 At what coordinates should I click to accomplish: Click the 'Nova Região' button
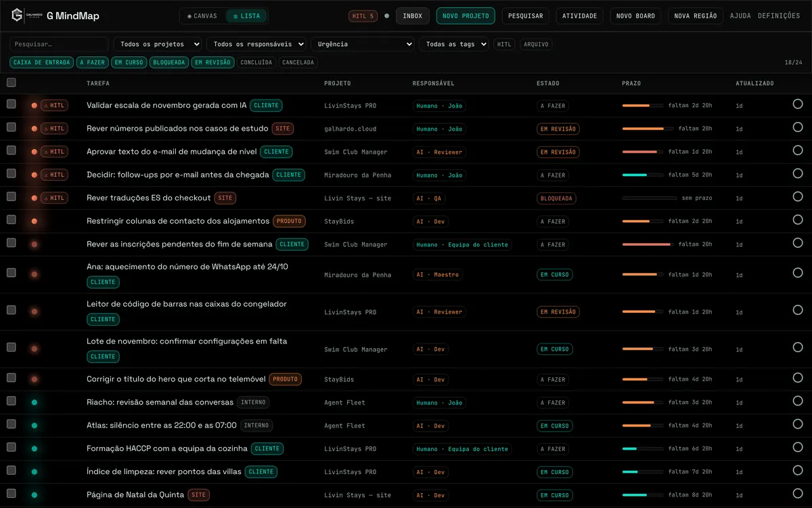(696, 16)
